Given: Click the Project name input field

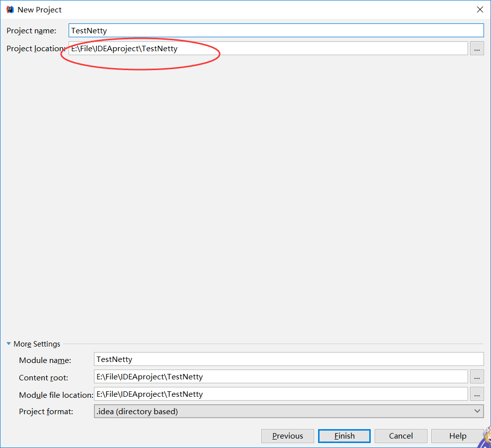Looking at the screenshot, I should pyautogui.click(x=276, y=31).
